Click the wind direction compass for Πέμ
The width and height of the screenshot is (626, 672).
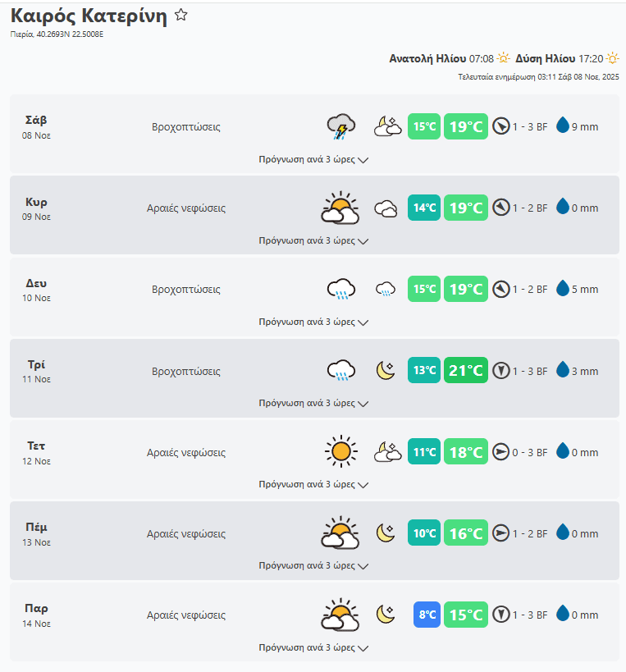click(x=501, y=533)
